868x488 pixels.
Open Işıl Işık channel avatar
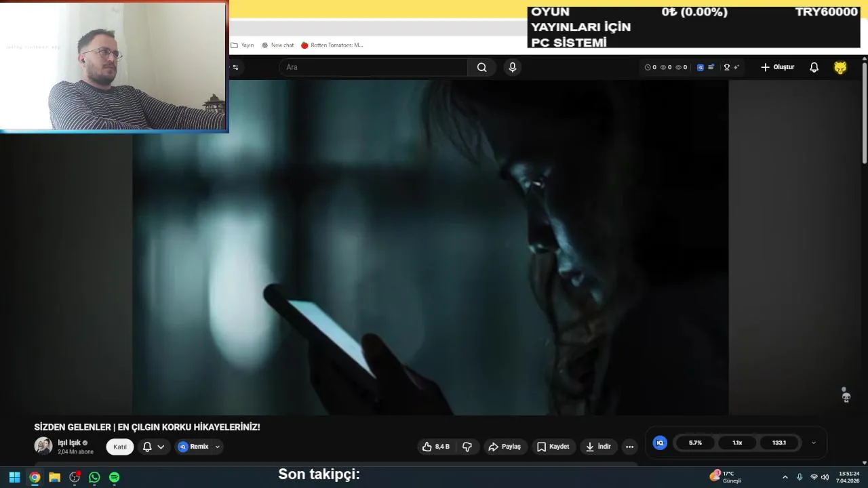(x=43, y=445)
